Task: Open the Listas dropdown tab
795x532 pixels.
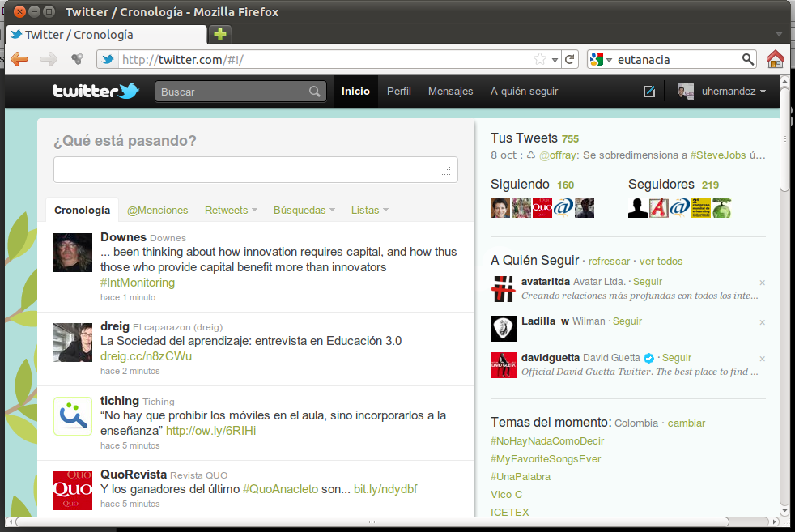Action: [x=369, y=210]
